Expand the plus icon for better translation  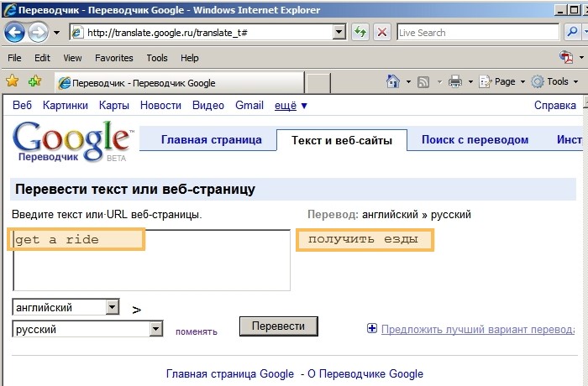[371, 329]
